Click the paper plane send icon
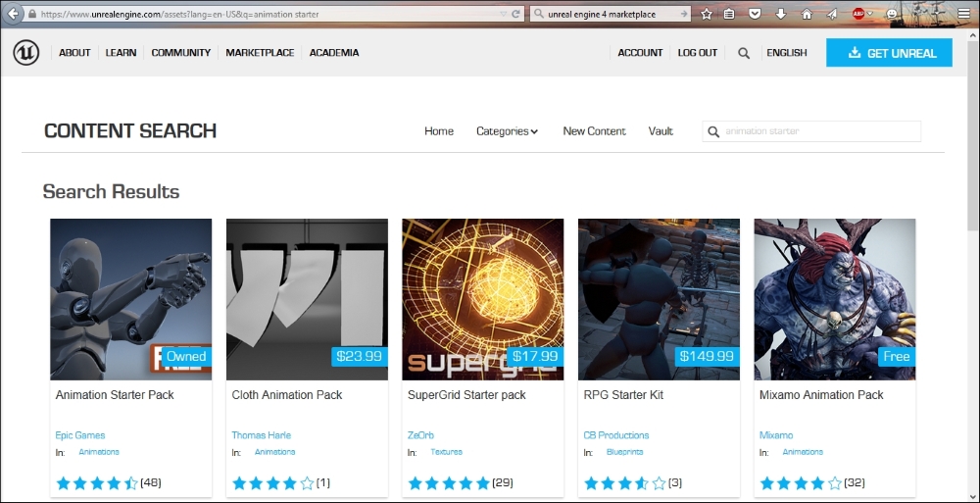The image size is (980, 503). 832,14
